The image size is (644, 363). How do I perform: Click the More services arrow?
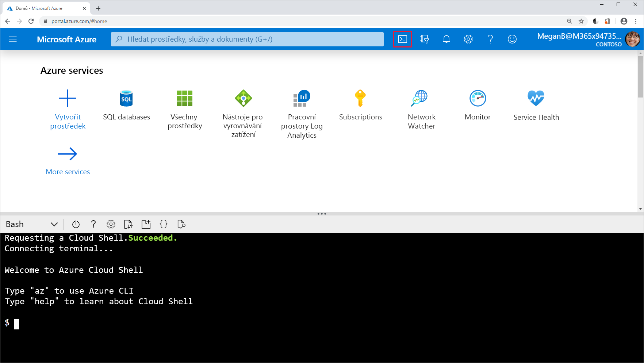(68, 154)
